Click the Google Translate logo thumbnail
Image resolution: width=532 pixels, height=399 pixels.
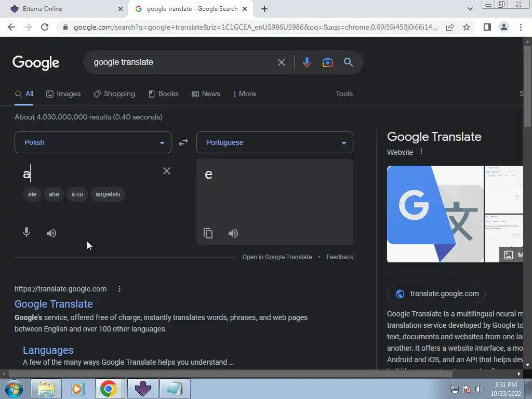click(x=435, y=214)
